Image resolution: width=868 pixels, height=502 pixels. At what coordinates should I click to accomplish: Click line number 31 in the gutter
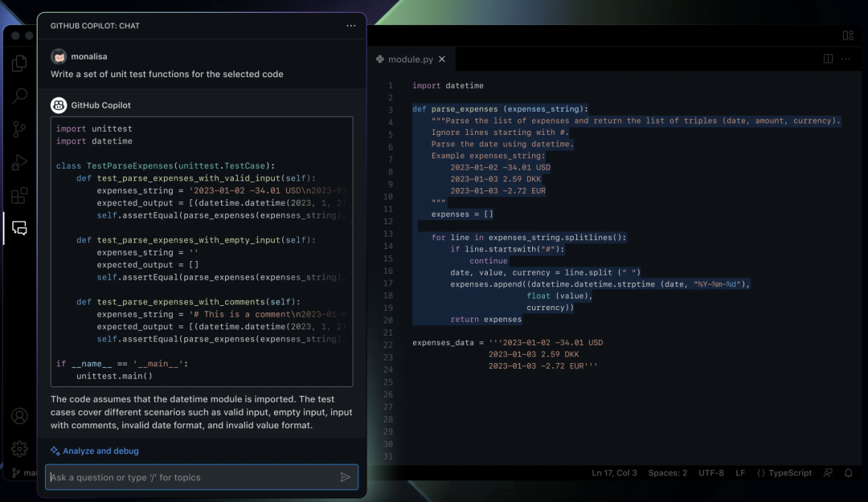point(388,456)
